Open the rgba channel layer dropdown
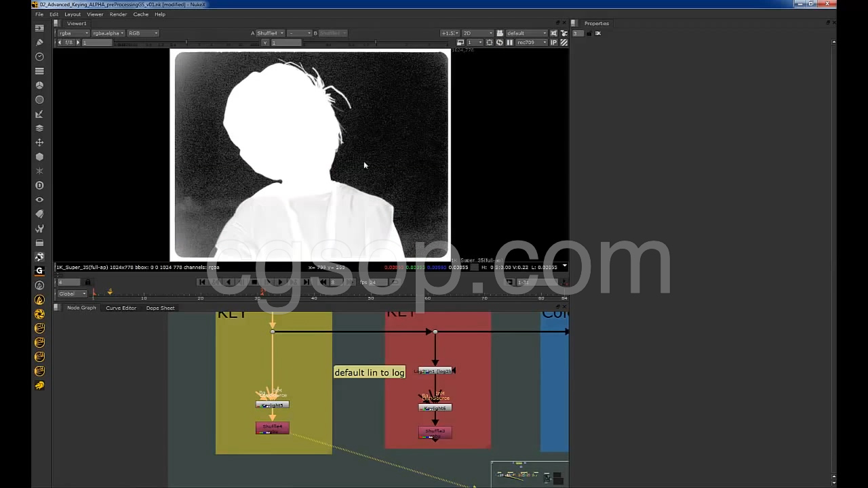Screen dimensions: 868x488 click(73, 33)
